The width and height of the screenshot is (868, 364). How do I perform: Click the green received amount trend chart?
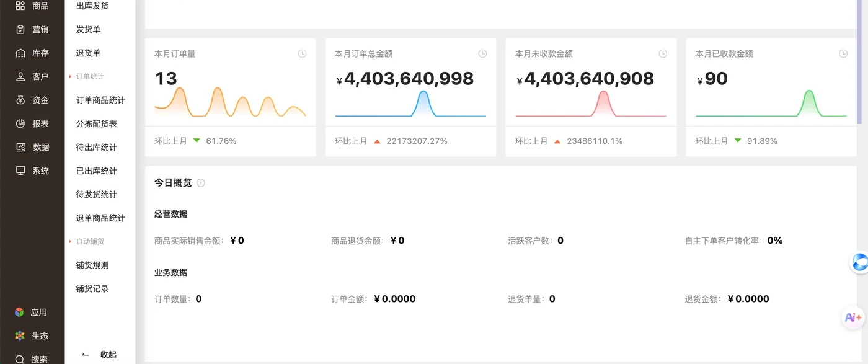771,104
